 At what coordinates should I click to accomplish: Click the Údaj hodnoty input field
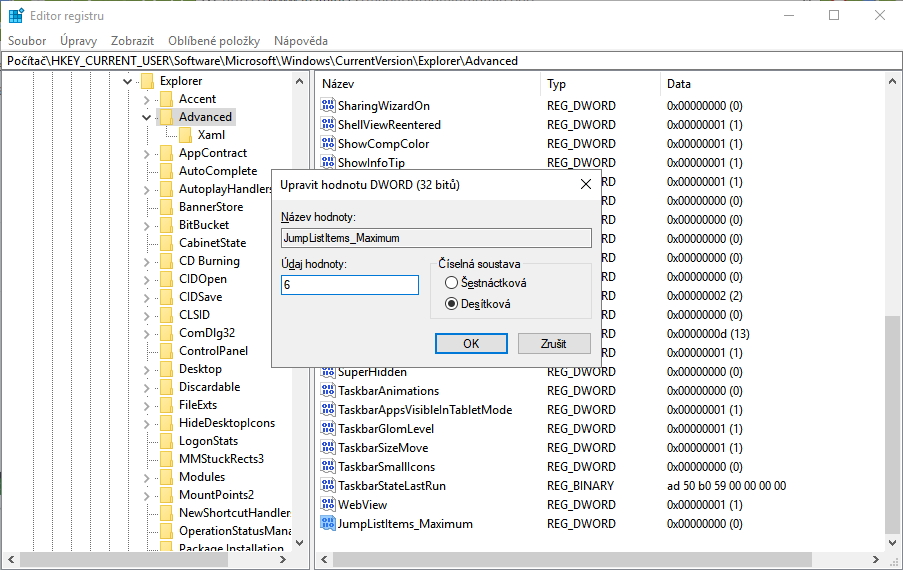click(350, 285)
